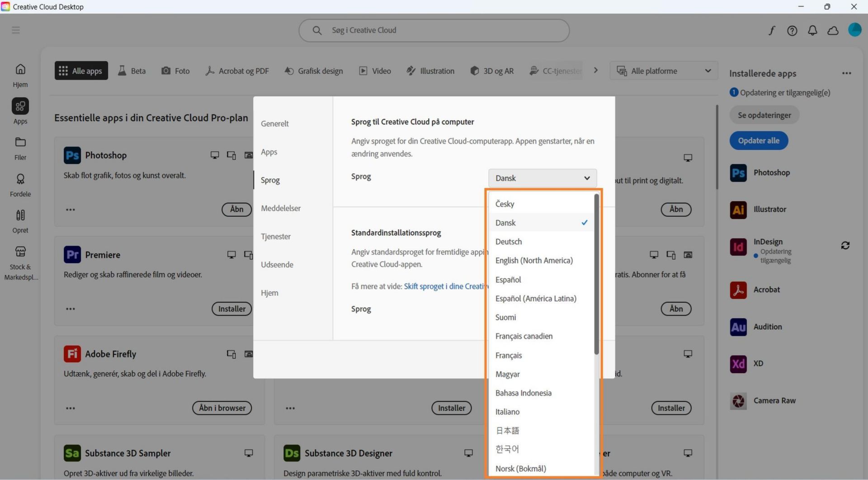Show more categories with right chevron
Image resolution: width=868 pixels, height=480 pixels.
(x=596, y=71)
